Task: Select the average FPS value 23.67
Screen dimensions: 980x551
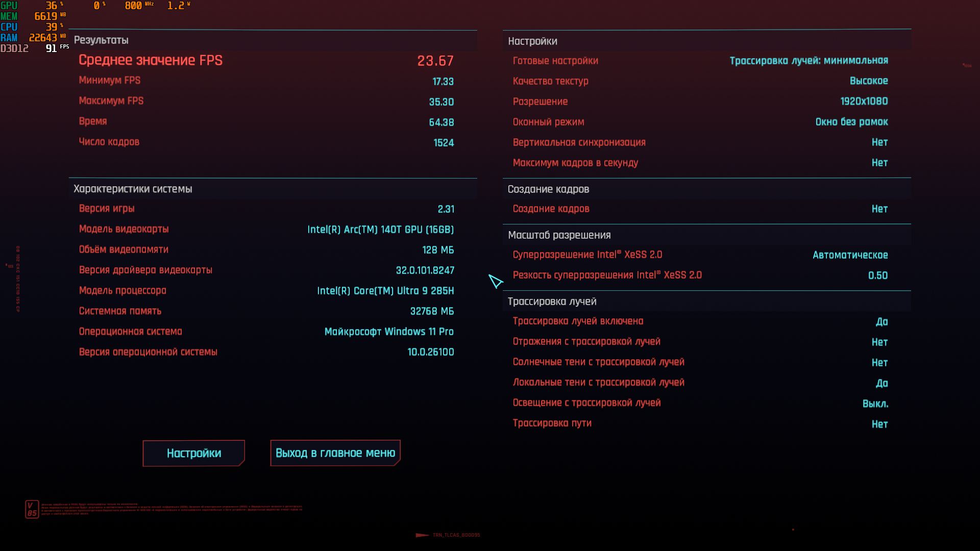Action: point(435,61)
